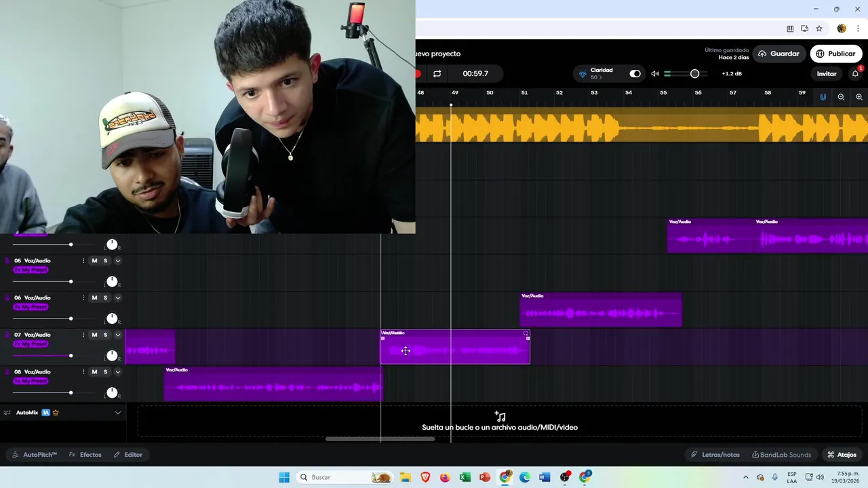Mute track 07 with M button
This screenshot has width=868, height=488.
tap(94, 335)
